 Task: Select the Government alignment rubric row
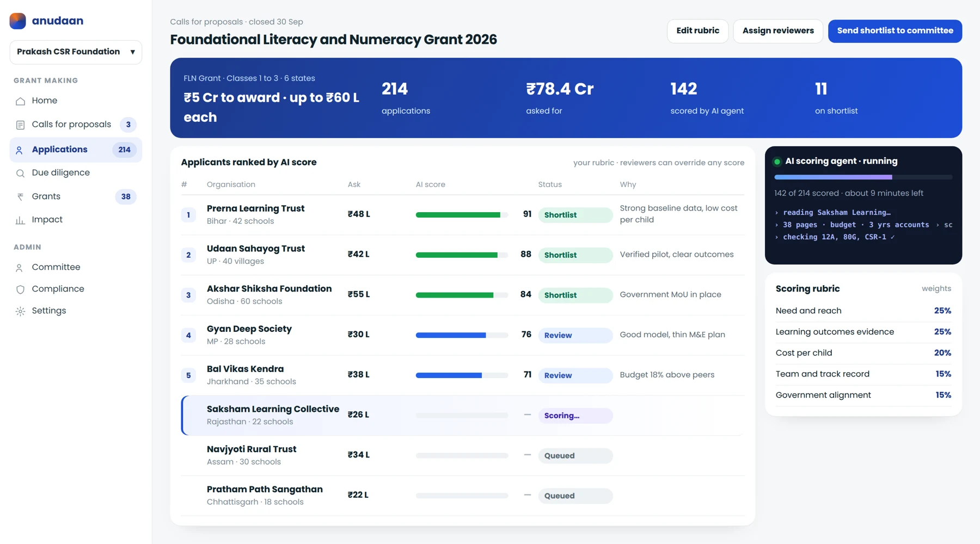tap(863, 395)
